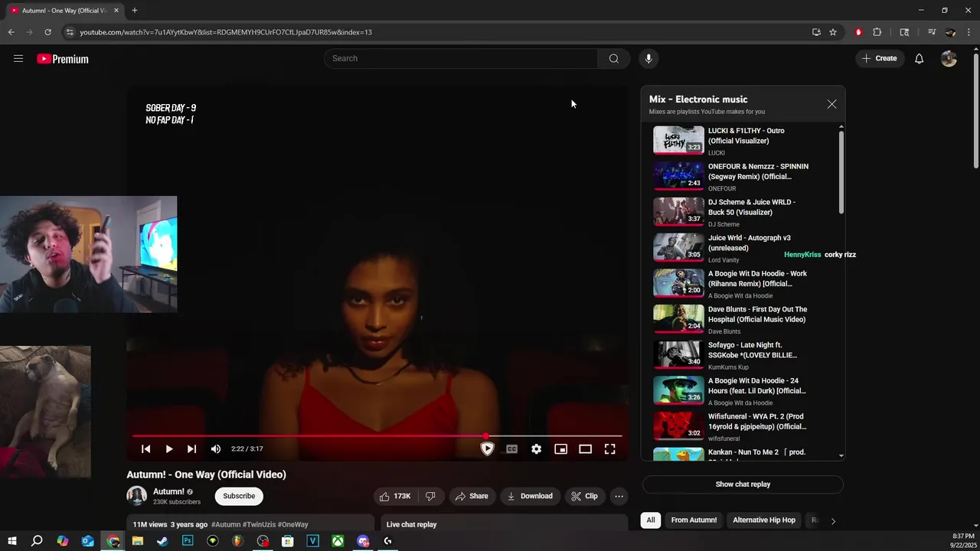Viewport: 980px width, 551px height.
Task: Download the video
Action: (530, 496)
